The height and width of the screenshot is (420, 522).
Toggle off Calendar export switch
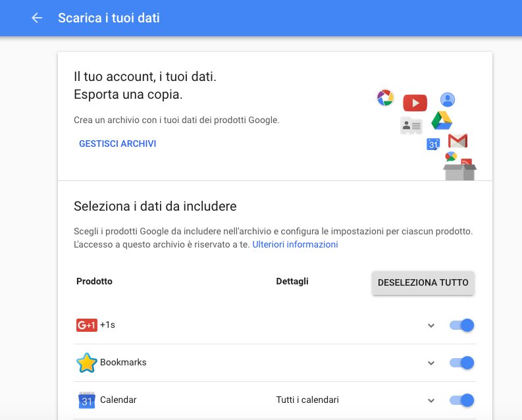[x=462, y=400]
